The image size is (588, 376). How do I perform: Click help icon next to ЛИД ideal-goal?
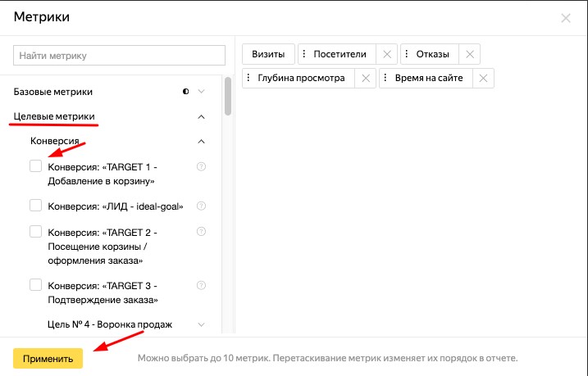point(201,206)
